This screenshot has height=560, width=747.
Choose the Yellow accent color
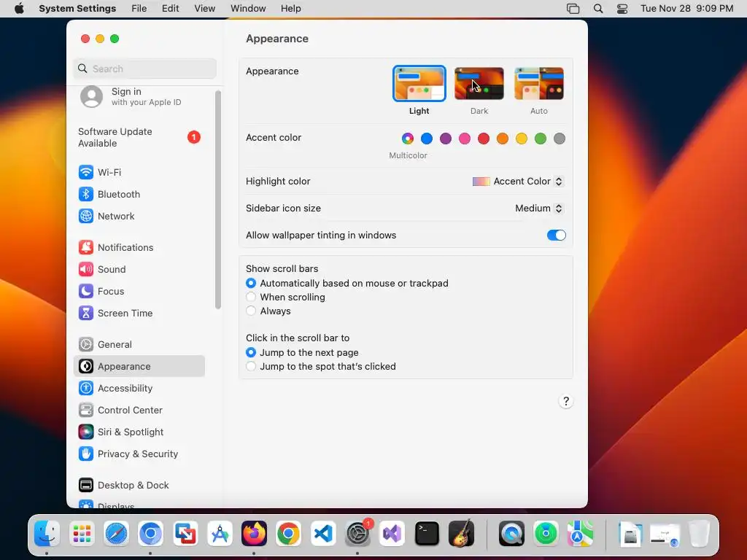click(521, 139)
